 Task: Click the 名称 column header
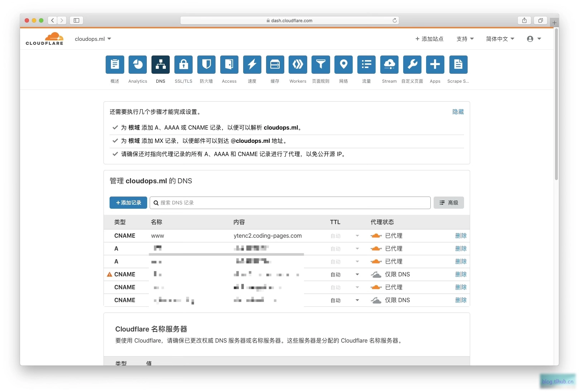click(156, 222)
